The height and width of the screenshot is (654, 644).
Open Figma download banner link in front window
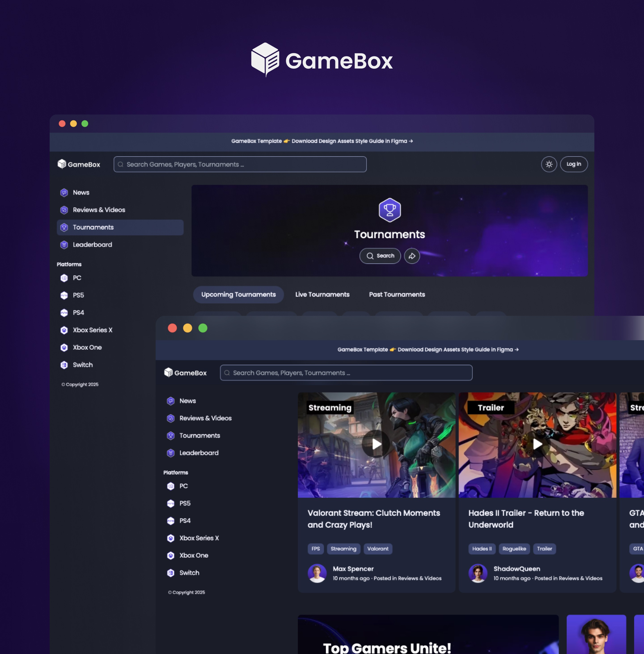428,350
